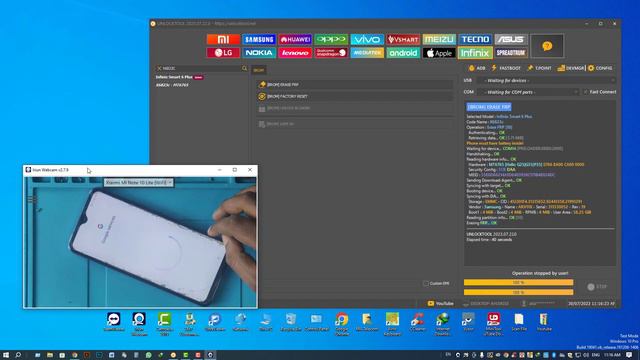Open the CCleaner desktop shortcut
Image resolution: width=640 pixels, height=360 pixels.
click(x=418, y=322)
